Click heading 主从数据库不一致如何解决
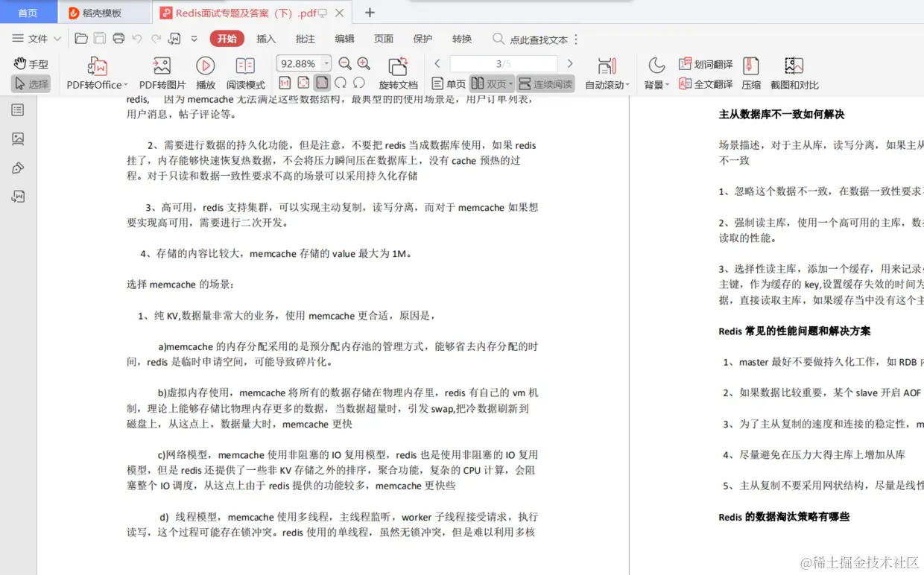Viewport: 924px width, 575px height. coord(782,114)
